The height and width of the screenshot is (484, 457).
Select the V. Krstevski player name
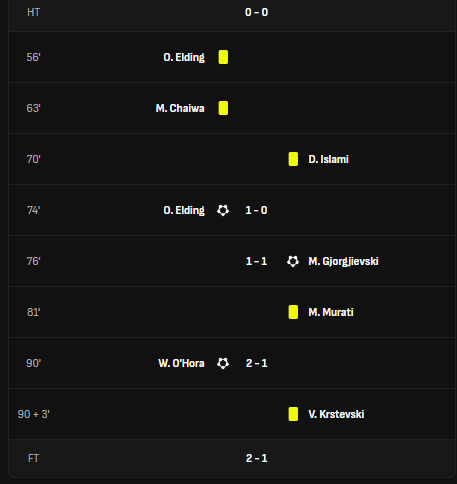[x=336, y=414]
